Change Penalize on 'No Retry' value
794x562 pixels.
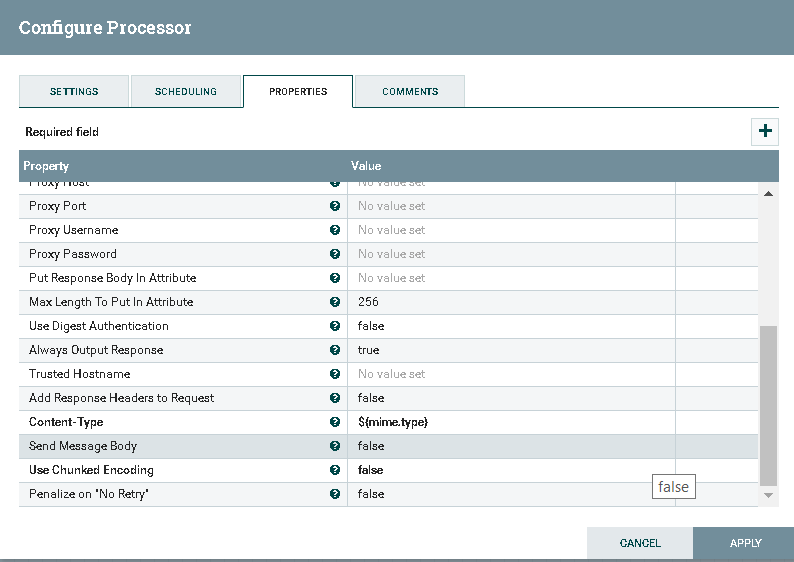click(511, 494)
